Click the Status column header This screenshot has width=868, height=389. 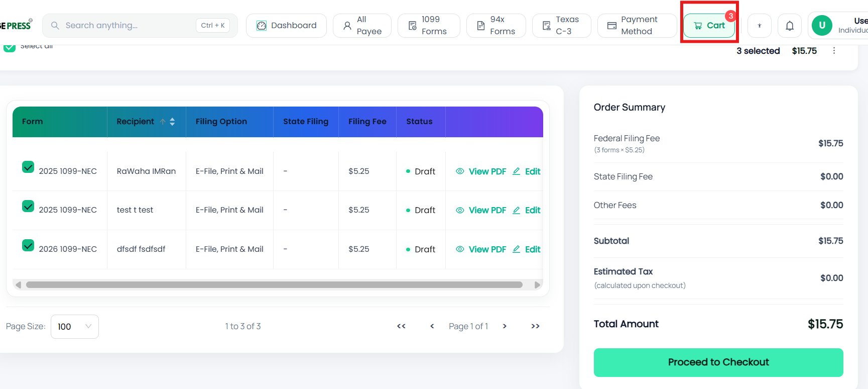(x=420, y=122)
